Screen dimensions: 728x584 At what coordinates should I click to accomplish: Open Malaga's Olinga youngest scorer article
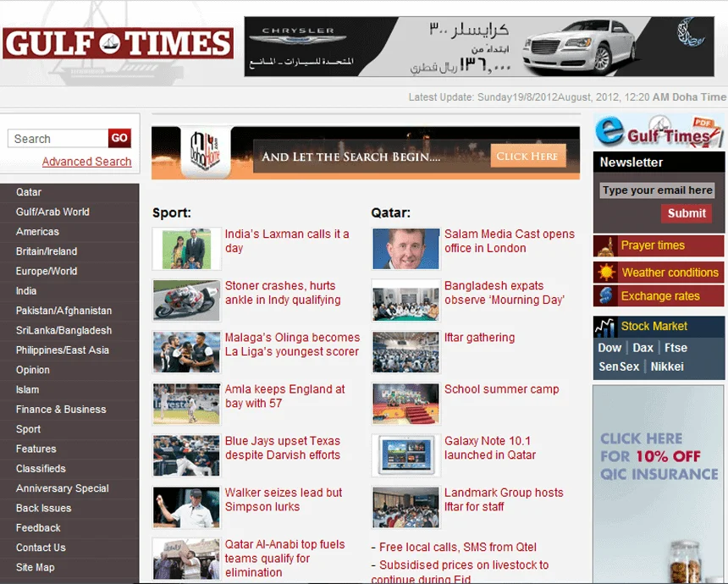pyautogui.click(x=293, y=344)
